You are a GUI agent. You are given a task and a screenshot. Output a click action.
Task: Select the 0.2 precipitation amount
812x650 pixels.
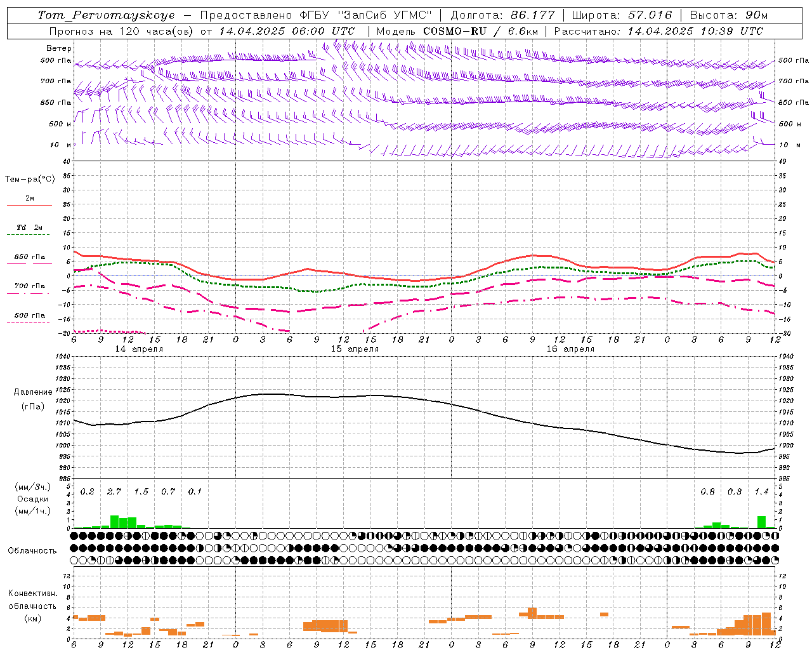pyautogui.click(x=88, y=492)
